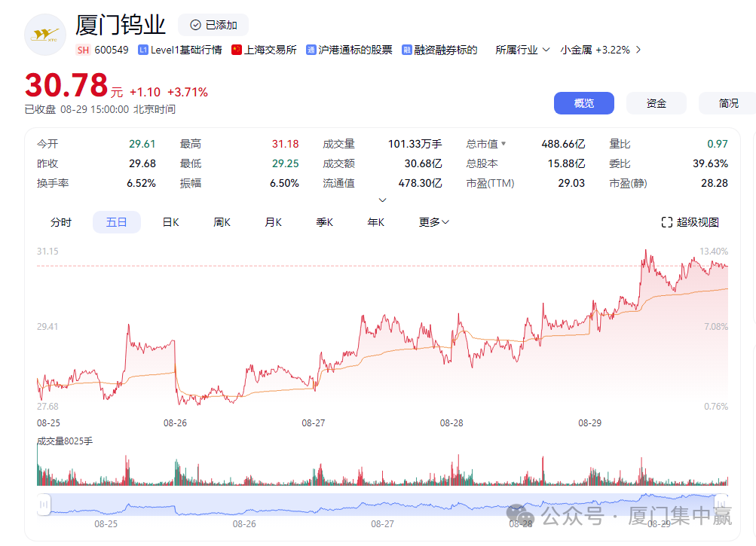Click the 通 icon for 沪港通标的股票
Image resolution: width=756 pixels, height=546 pixels.
pyautogui.click(x=311, y=50)
